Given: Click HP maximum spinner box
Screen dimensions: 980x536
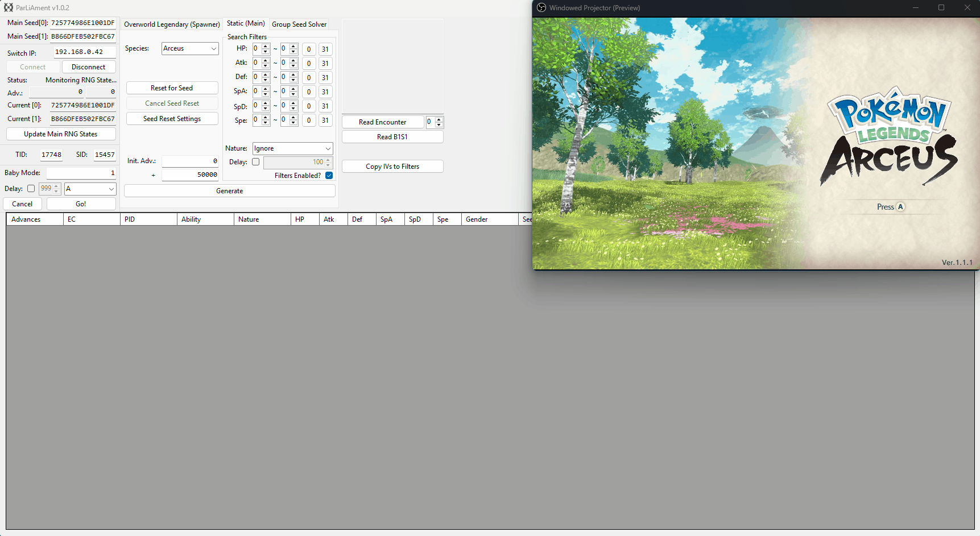Looking at the screenshot, I should [289, 49].
